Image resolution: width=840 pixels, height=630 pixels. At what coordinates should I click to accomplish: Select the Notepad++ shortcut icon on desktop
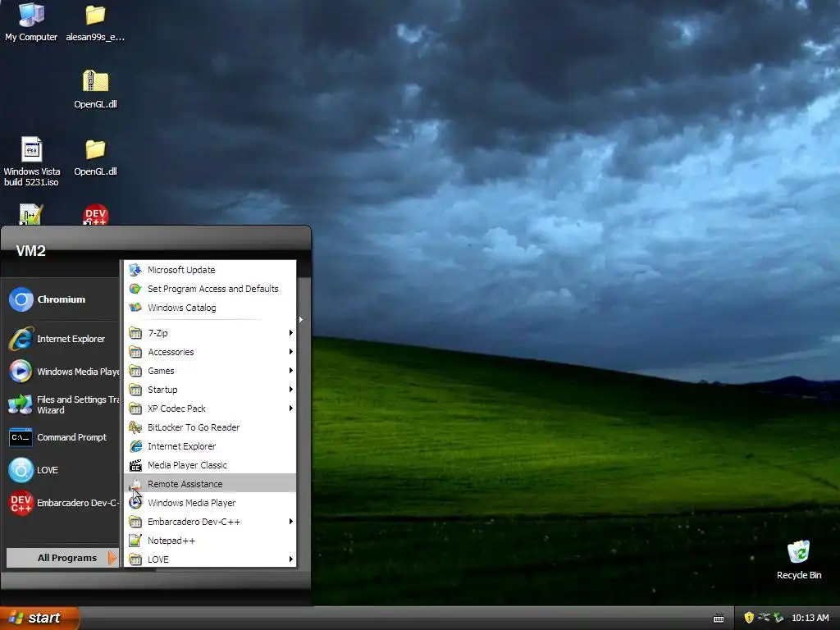pos(31,214)
